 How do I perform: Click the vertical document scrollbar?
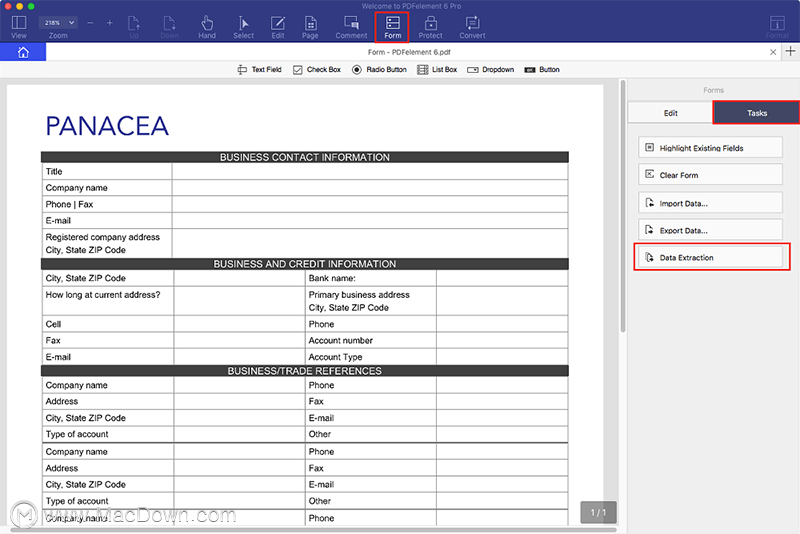coord(622,207)
